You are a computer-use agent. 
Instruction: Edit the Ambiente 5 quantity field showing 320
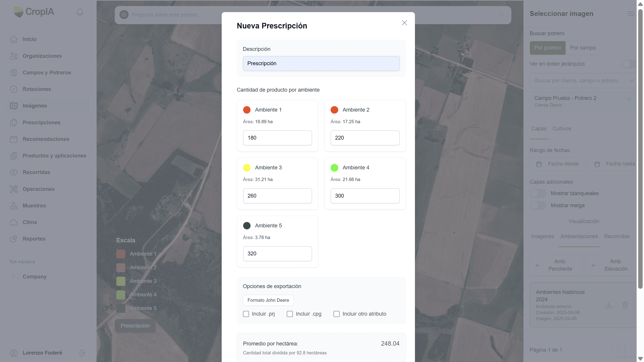tap(277, 253)
